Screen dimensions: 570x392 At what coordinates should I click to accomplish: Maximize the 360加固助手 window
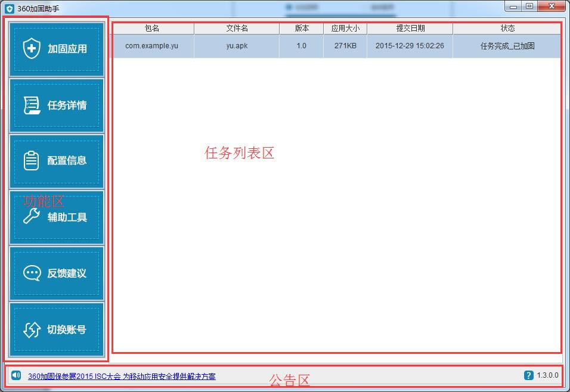[x=529, y=6]
